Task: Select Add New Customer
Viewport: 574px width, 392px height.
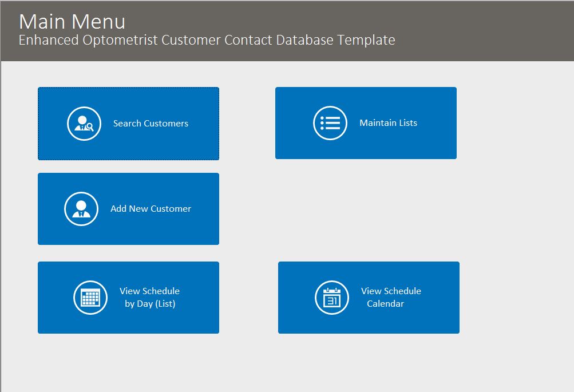Action: pyautogui.click(x=129, y=209)
